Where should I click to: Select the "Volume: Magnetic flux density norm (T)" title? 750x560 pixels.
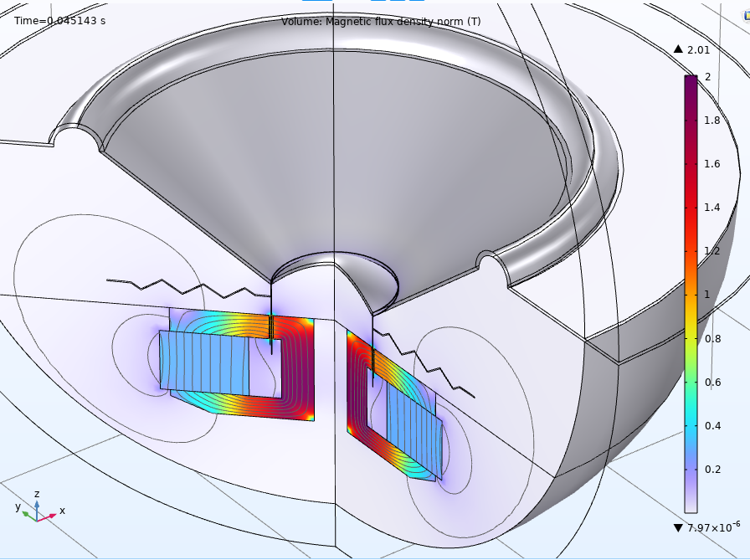coord(381,22)
